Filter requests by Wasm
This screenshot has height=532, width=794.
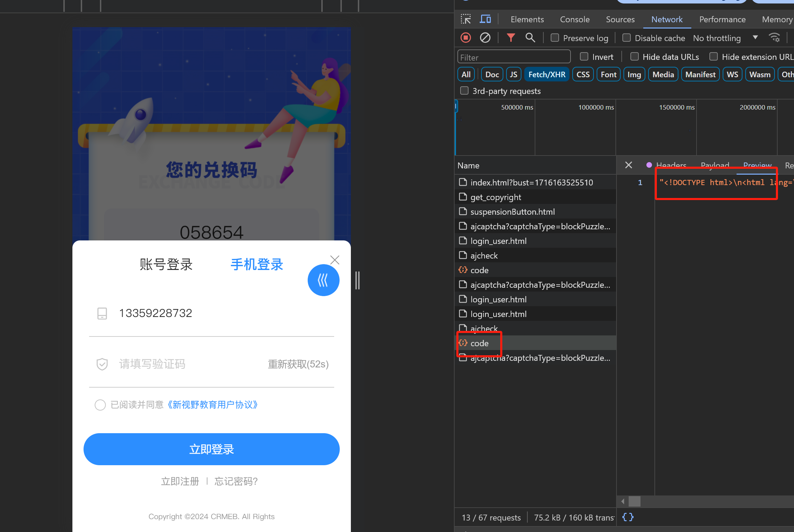tap(760, 74)
